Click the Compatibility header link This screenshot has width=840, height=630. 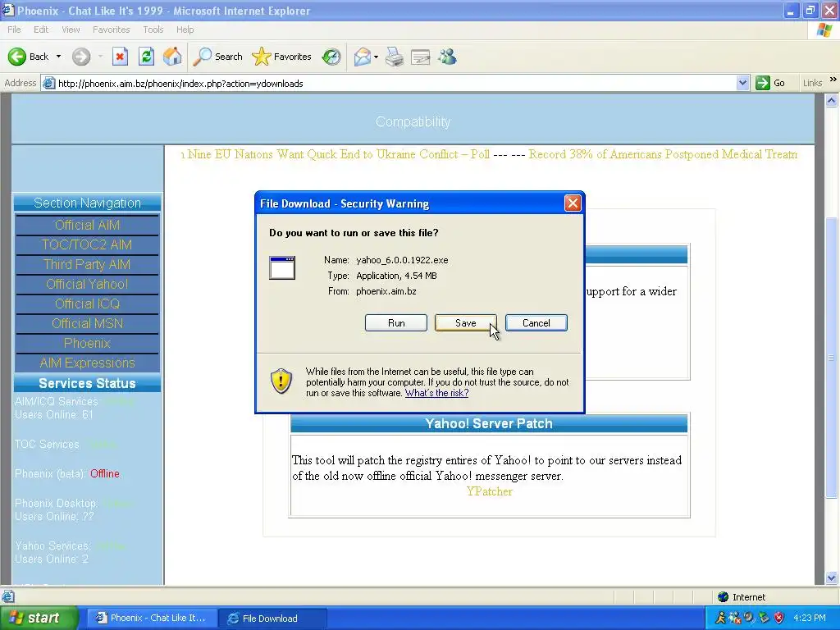pyautogui.click(x=413, y=121)
